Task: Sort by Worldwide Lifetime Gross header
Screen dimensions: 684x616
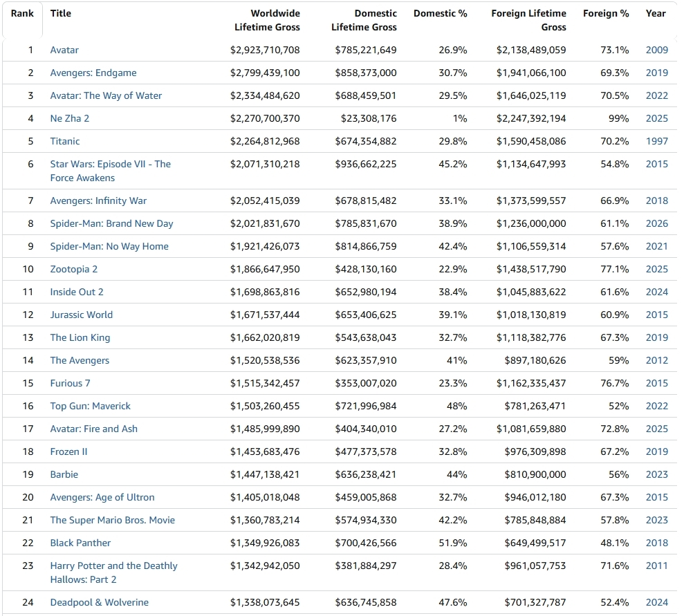Action: click(267, 20)
